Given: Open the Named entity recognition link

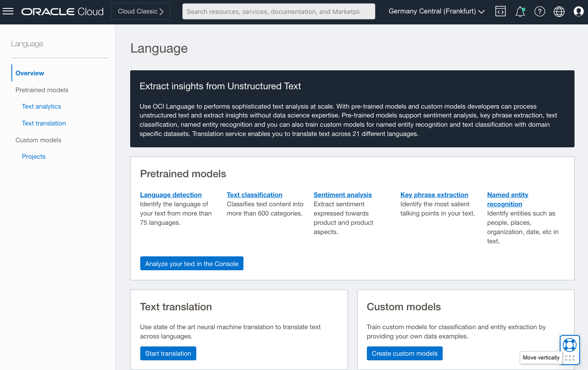Looking at the screenshot, I should (508, 200).
